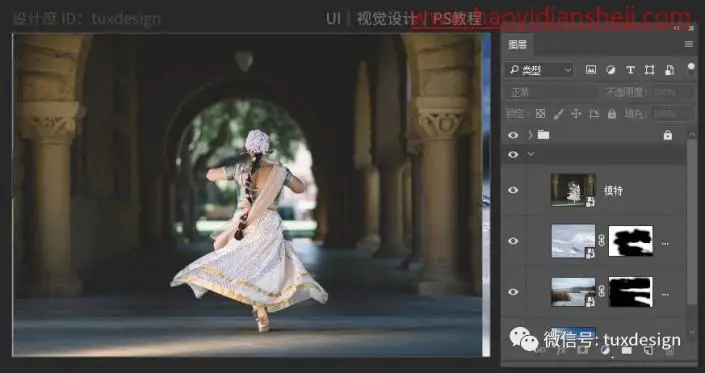Click the lock image pixels brush icon

(558, 114)
